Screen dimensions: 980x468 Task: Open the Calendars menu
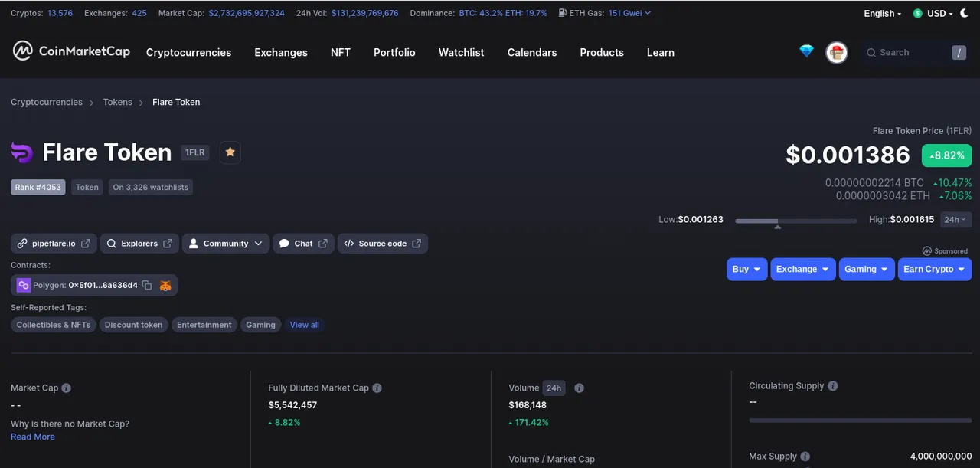pos(532,53)
